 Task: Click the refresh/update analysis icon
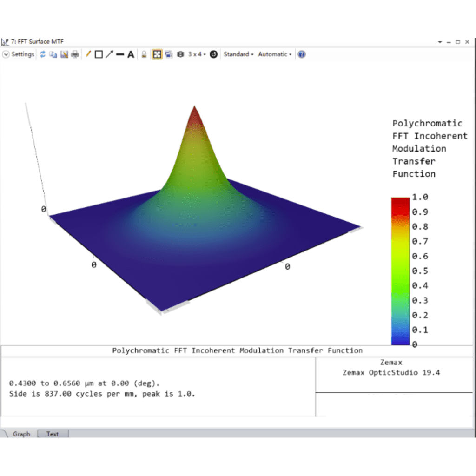click(x=43, y=54)
